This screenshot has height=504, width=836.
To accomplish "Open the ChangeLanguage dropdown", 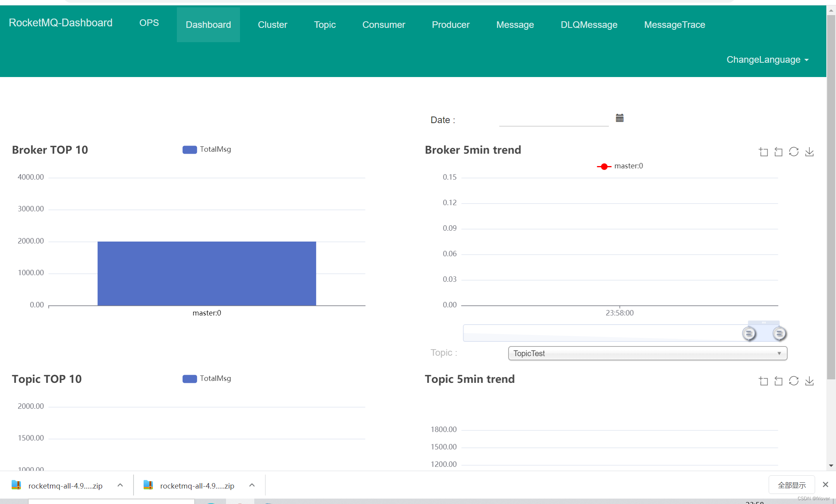I will tap(767, 60).
